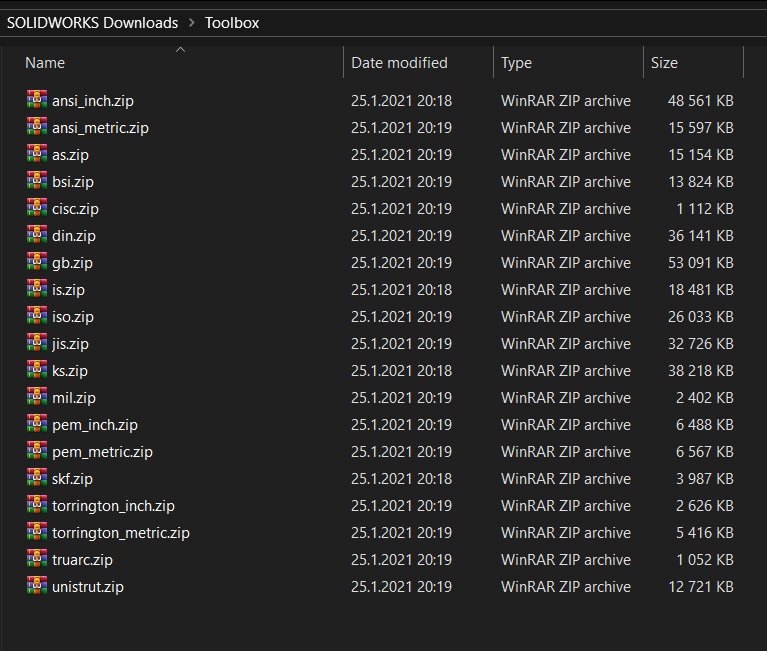The height and width of the screenshot is (651, 767).
Task: Select the archive icon for iso.zip
Action: 37,315
